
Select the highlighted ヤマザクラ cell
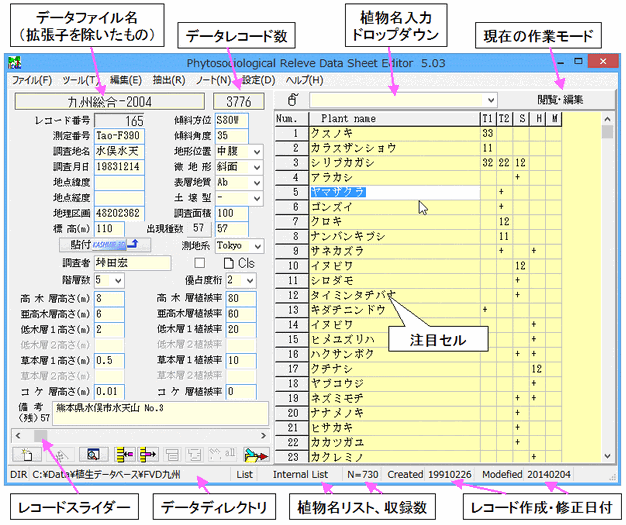click(x=394, y=192)
